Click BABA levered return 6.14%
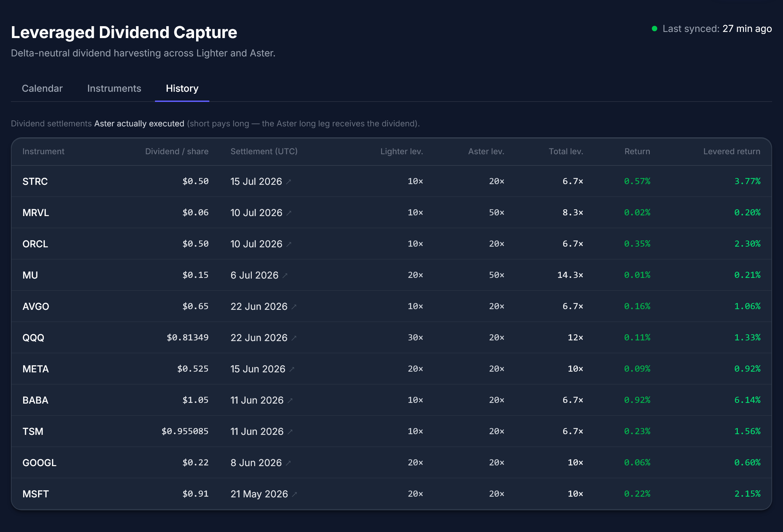 pos(747,400)
